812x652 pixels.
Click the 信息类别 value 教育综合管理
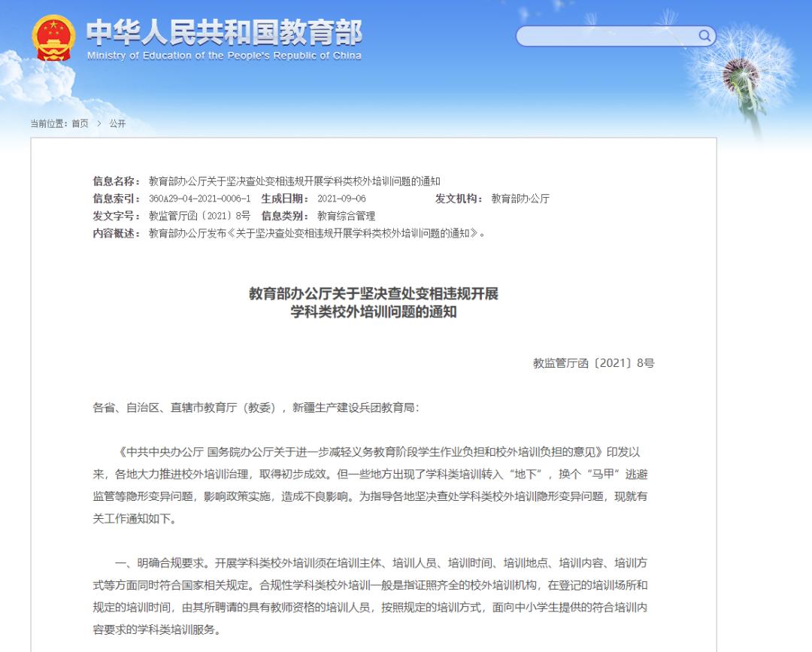[346, 216]
